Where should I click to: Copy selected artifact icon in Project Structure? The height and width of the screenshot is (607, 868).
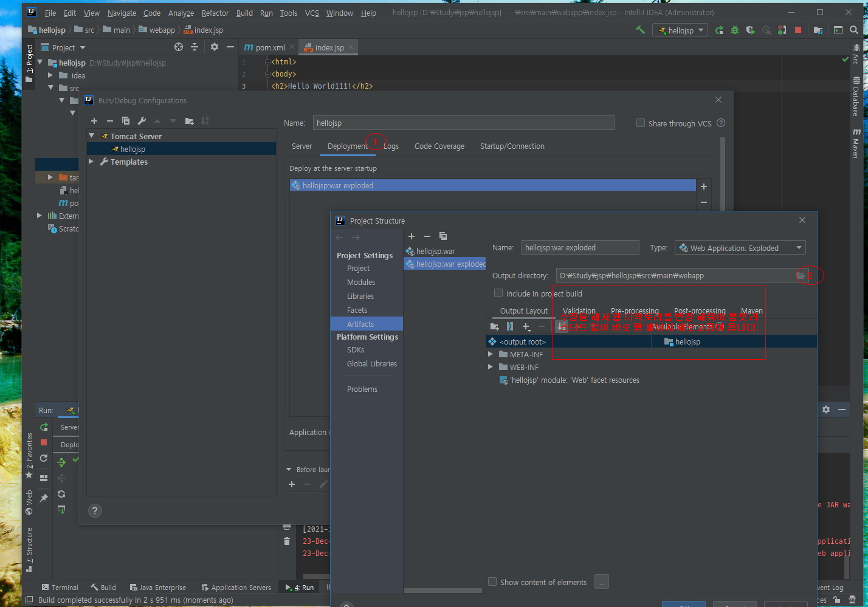tap(443, 236)
